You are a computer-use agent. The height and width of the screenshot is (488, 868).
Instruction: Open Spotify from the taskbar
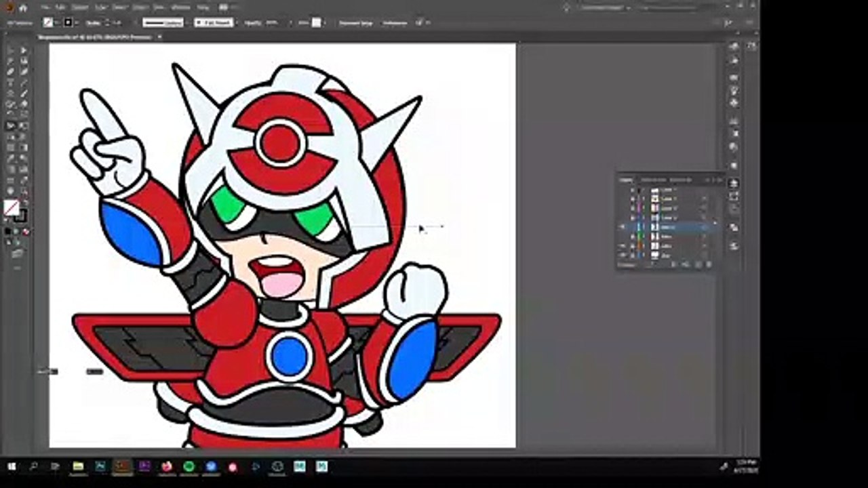tap(189, 466)
